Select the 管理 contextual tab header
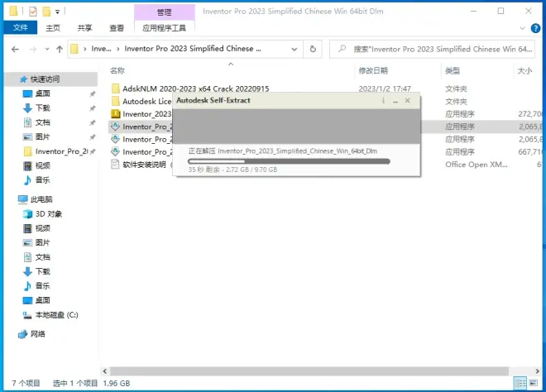Viewport: 546px width, 392px height. [x=164, y=12]
